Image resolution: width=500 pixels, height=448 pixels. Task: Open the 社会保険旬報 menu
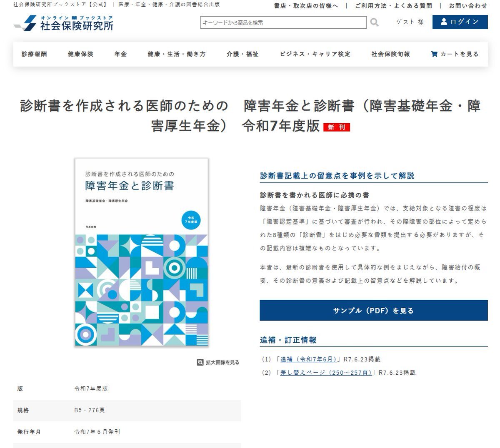coord(391,54)
